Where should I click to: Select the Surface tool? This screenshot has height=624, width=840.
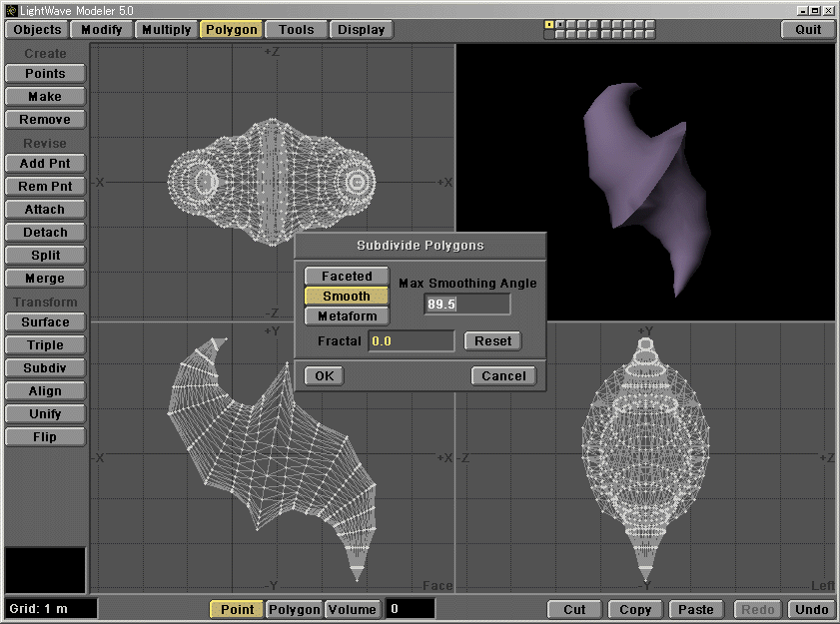[44, 321]
